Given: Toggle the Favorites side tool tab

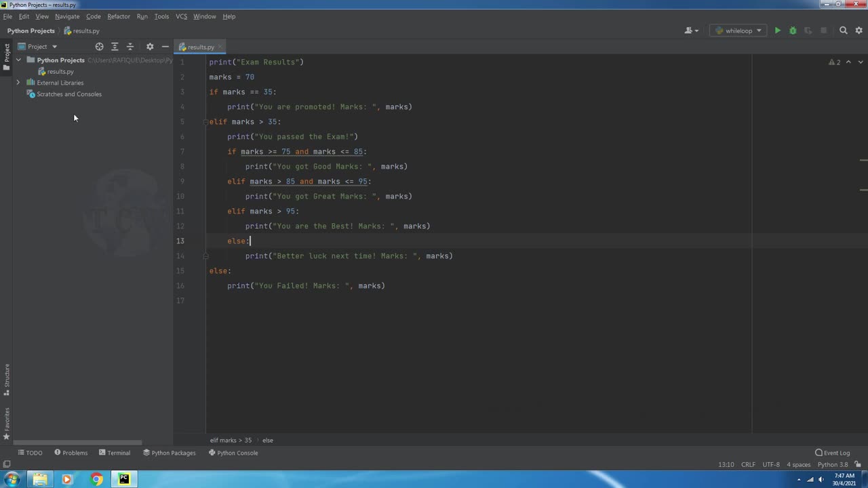Looking at the screenshot, I should (x=6, y=424).
